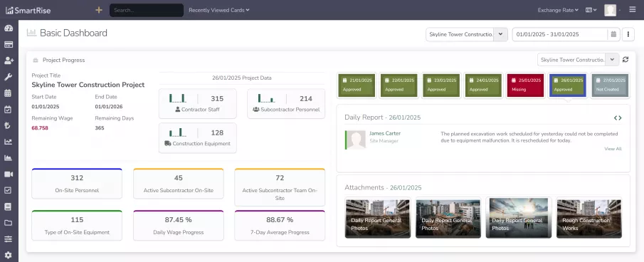
Task: Select the 24/01/2025 Approved day card
Action: point(483,85)
